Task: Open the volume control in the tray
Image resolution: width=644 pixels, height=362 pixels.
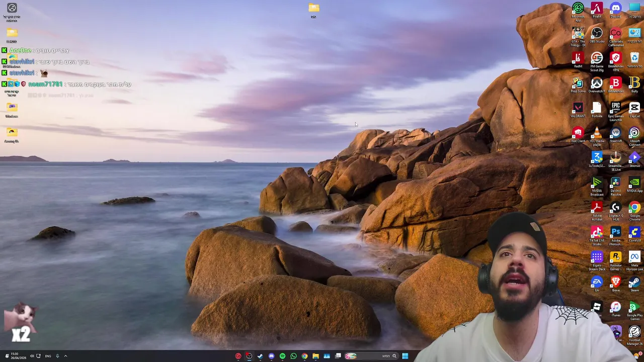Action: 32,356
